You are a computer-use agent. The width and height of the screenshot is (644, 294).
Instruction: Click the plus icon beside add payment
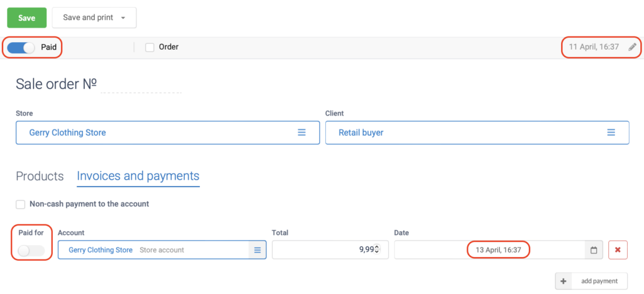[563, 281]
